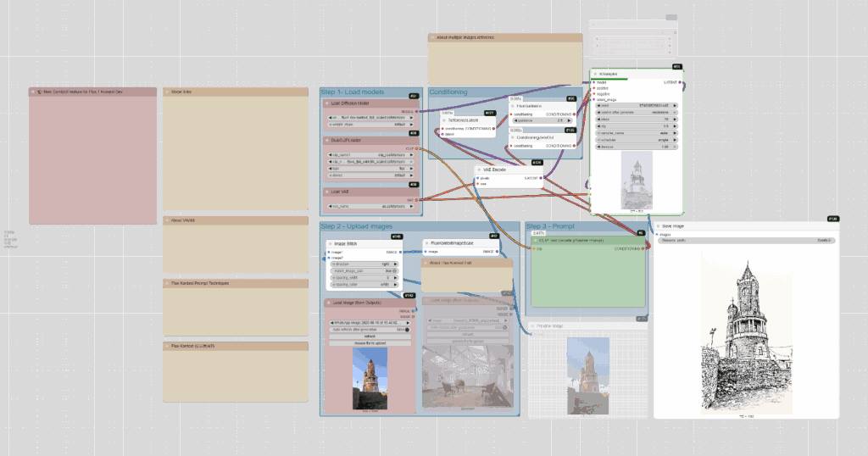Collapse the Save Image node via title dot
This screenshot has width=868, height=456.
(x=658, y=226)
